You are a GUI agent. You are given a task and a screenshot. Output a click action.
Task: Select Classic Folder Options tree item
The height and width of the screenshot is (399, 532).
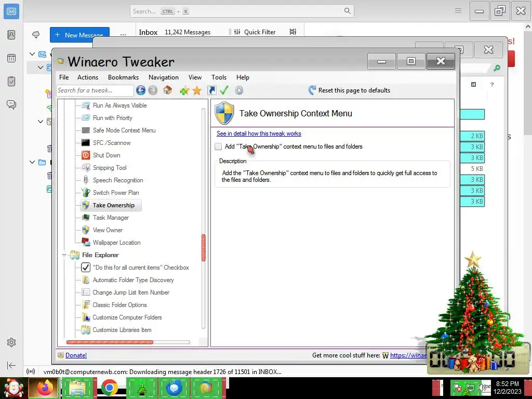(x=119, y=304)
